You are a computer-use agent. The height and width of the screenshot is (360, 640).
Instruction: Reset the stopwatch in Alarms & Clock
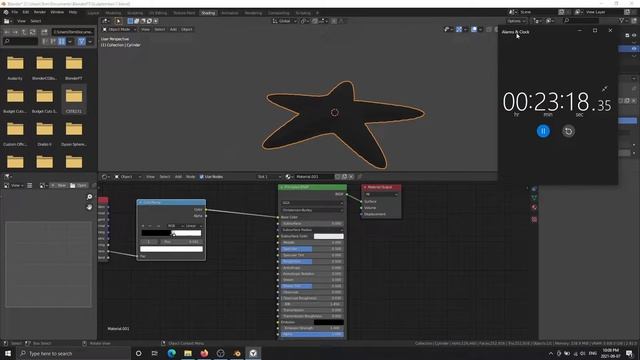(x=568, y=131)
